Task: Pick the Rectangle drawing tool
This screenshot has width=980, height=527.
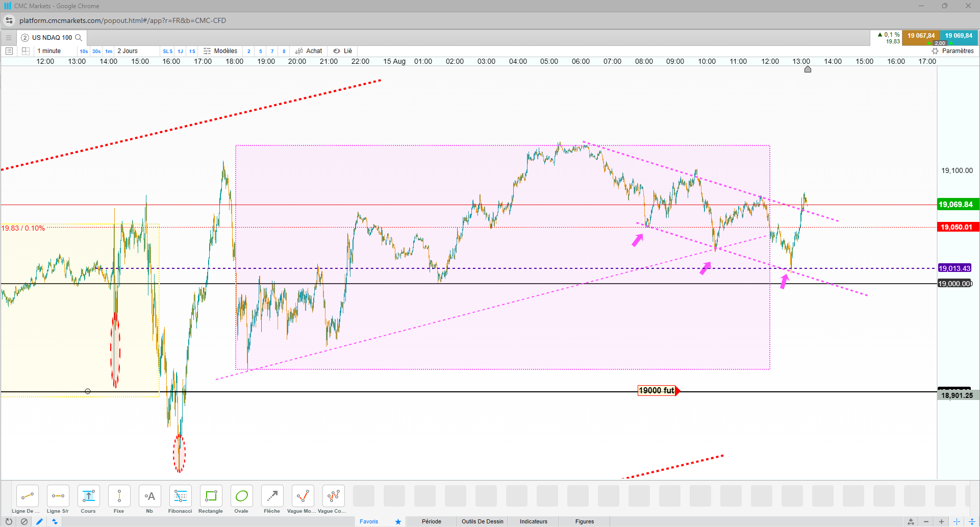Action: click(211, 499)
